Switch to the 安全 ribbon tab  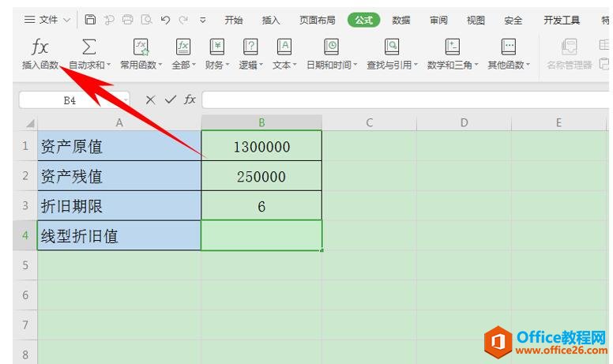pyautogui.click(x=513, y=20)
